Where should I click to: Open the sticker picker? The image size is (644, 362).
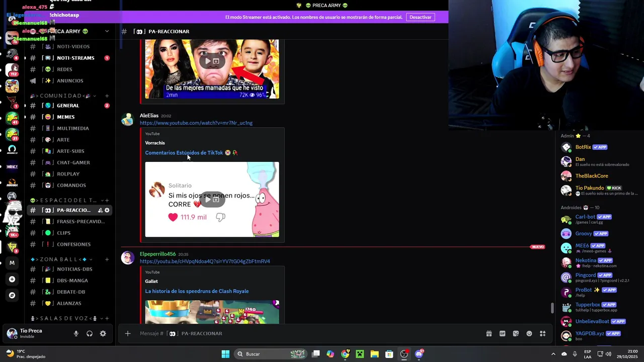click(516, 333)
